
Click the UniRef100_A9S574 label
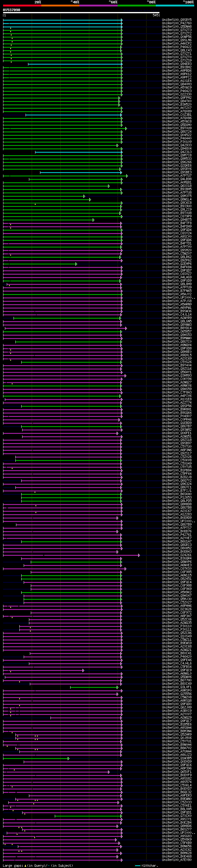(x=177, y=782)
